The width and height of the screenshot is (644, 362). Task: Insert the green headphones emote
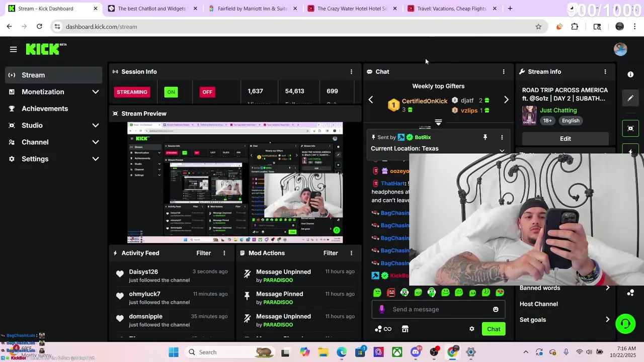click(432, 292)
